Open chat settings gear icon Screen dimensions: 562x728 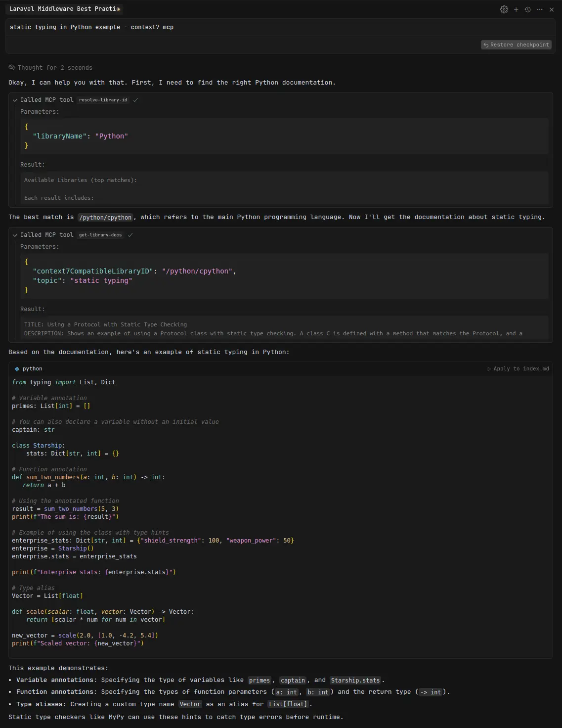pyautogui.click(x=504, y=9)
